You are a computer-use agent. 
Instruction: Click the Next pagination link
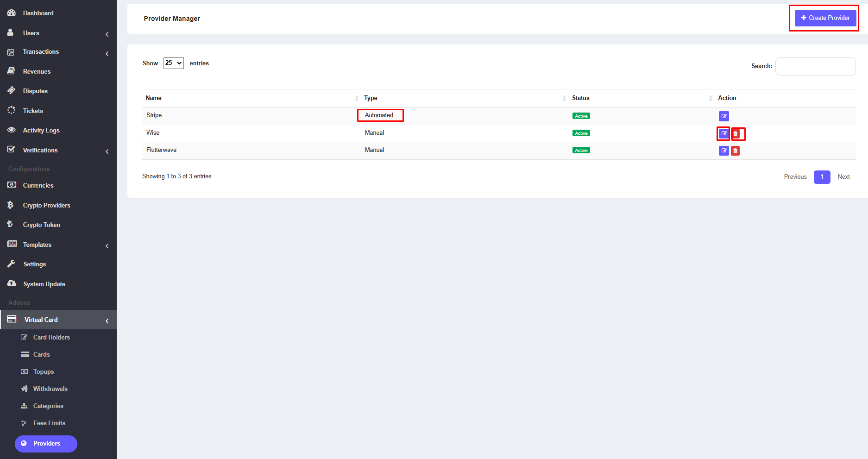843,177
